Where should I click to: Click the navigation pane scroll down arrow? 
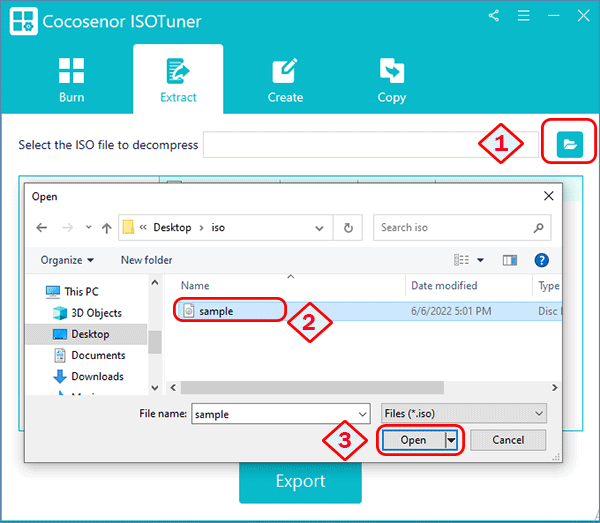tap(155, 388)
